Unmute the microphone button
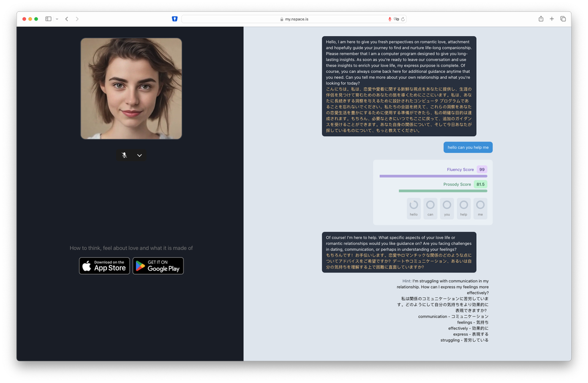588x383 pixels. [x=124, y=155]
